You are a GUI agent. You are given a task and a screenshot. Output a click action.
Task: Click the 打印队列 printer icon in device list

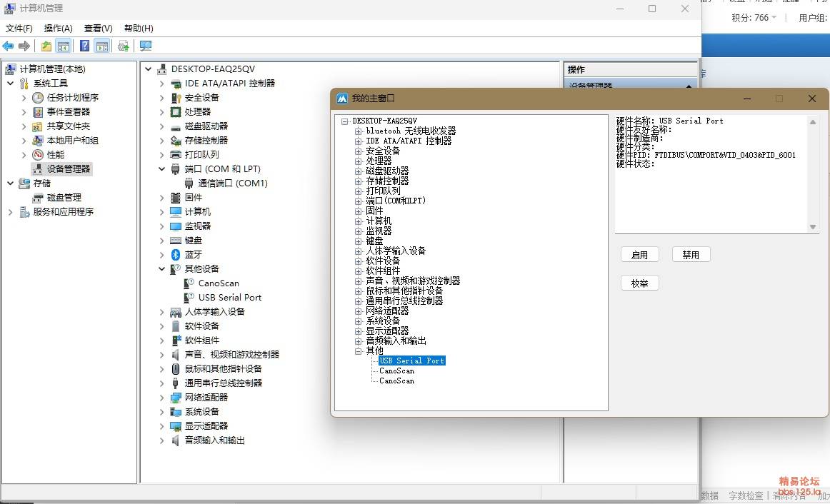pyautogui.click(x=176, y=154)
